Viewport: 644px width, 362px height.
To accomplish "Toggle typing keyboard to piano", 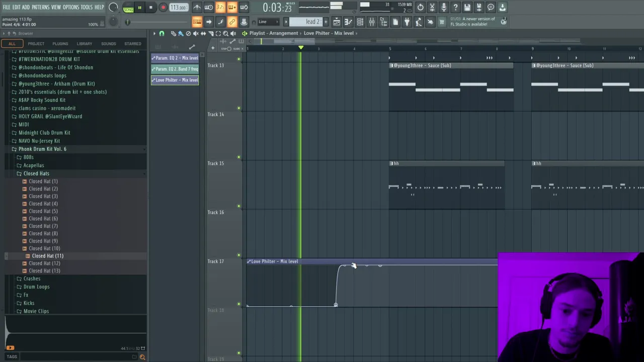I will click(197, 22).
